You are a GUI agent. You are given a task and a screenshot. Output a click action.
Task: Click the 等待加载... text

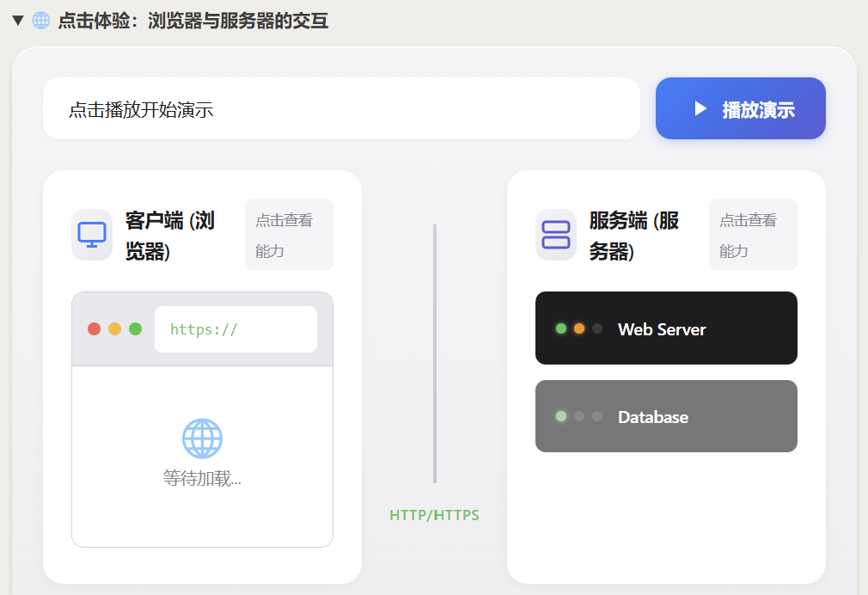click(202, 478)
